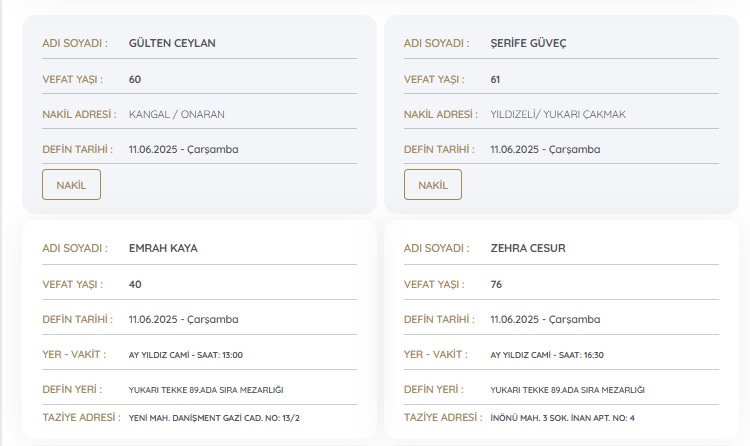
Task: Click VEFAT YAŞI label on Zehra Cesur's card
Action: [x=434, y=284]
